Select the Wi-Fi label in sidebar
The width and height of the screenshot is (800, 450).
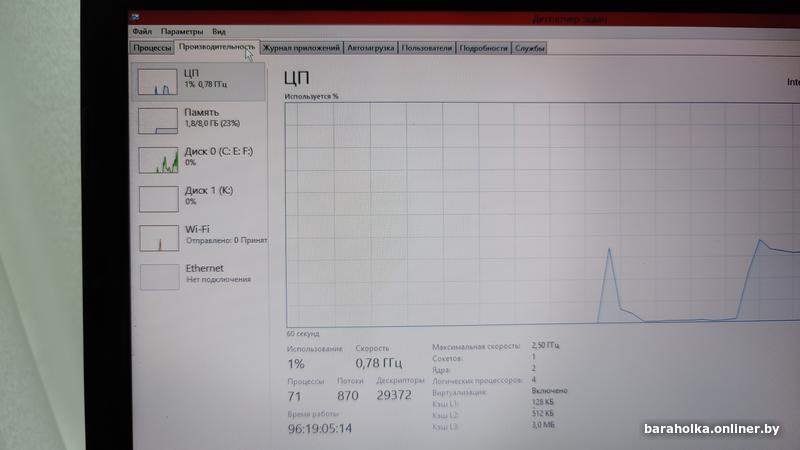(x=197, y=229)
